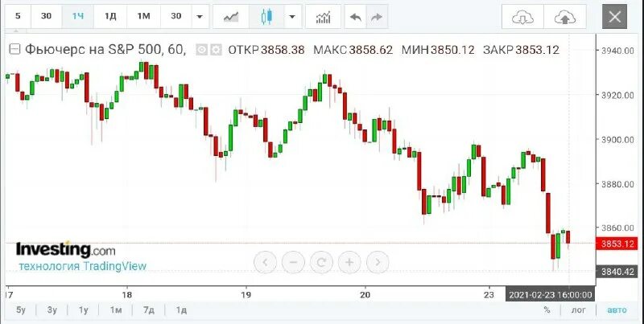Close the chart with the X button

click(x=614, y=17)
